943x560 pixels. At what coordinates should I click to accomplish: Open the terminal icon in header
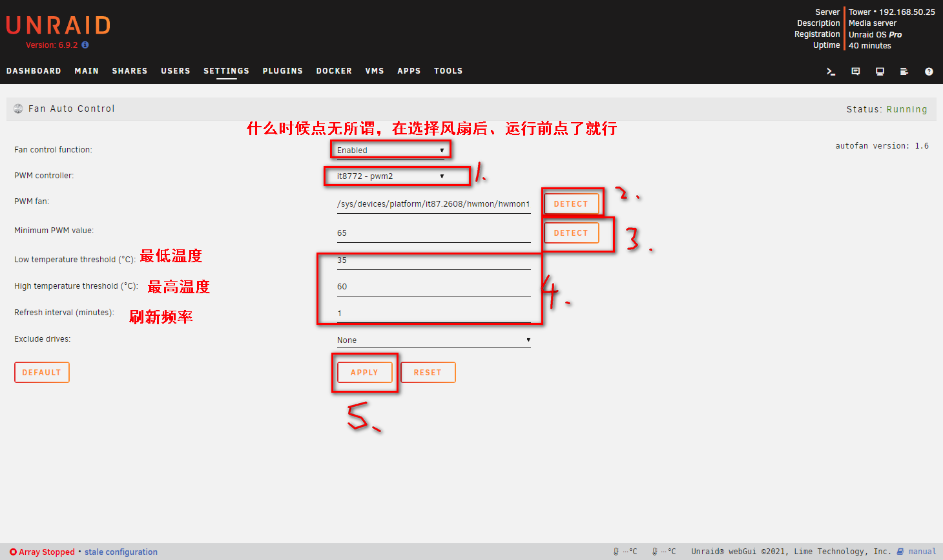pos(831,72)
